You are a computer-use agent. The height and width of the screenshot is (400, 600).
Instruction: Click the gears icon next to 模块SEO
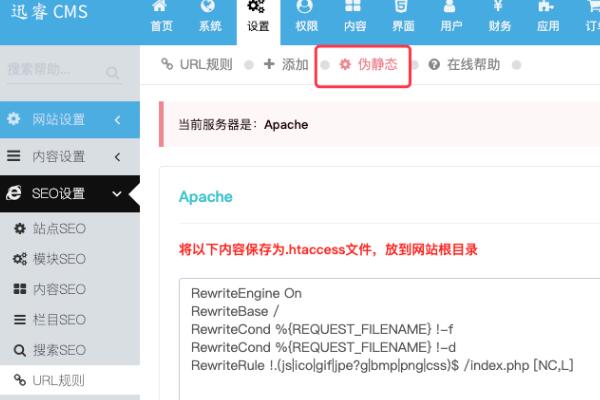(20, 259)
